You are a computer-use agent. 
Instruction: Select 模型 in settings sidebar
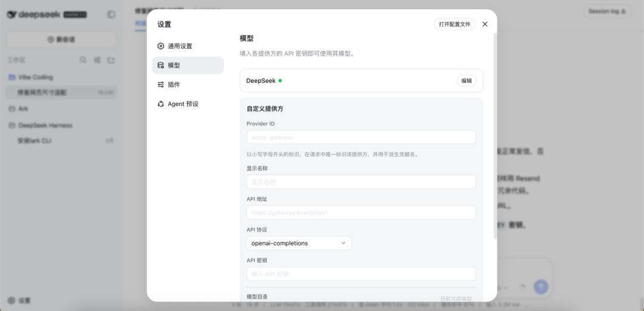pyautogui.click(x=188, y=66)
